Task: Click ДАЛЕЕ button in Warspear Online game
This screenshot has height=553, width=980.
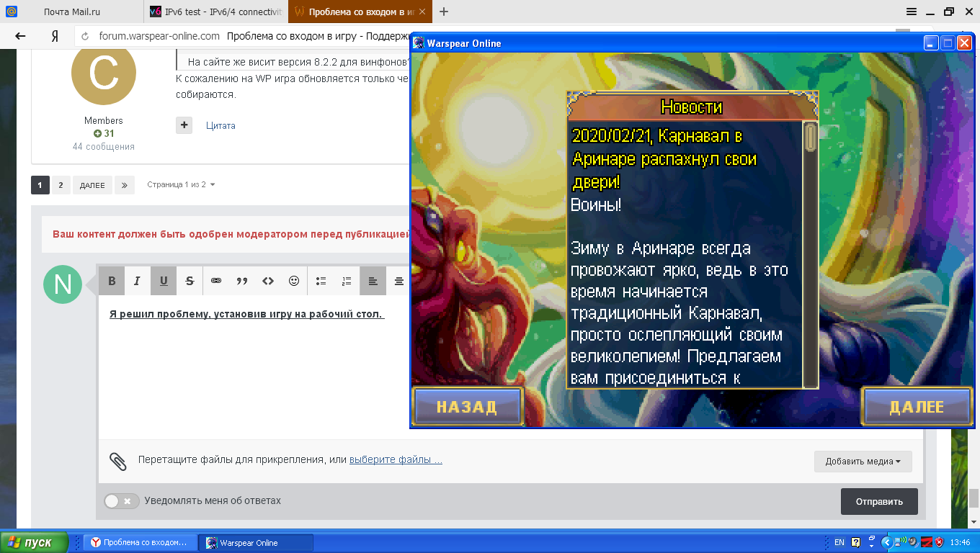Action: point(917,407)
